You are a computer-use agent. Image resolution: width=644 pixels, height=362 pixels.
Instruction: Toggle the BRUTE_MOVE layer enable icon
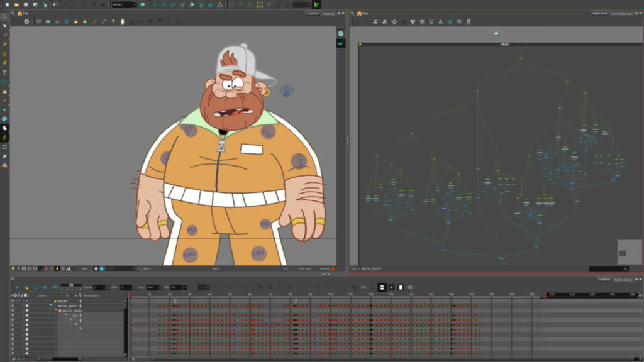coord(13,305)
